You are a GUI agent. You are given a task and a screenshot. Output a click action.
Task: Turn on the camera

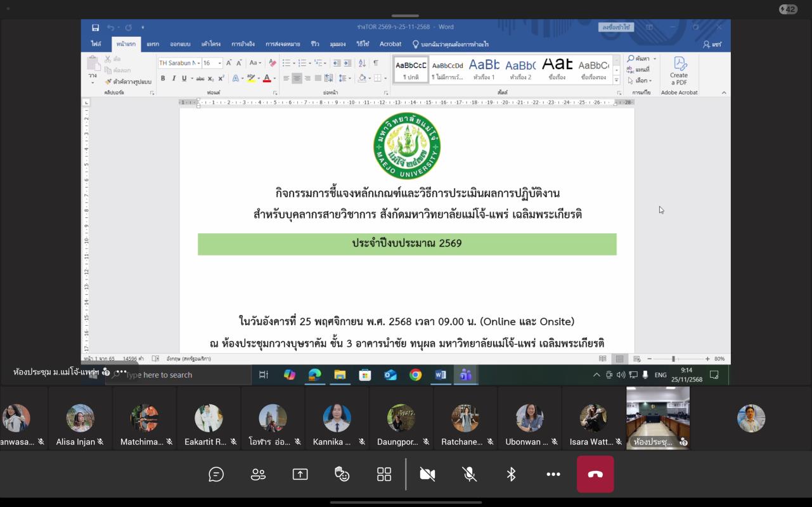[427, 474]
